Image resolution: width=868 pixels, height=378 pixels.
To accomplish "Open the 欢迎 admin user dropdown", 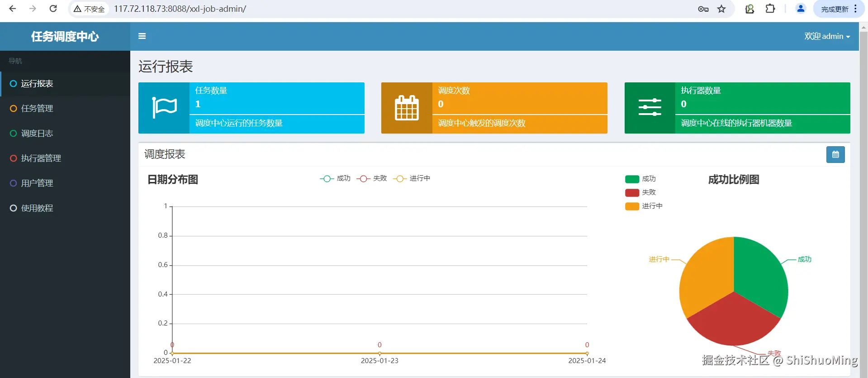I will (827, 36).
